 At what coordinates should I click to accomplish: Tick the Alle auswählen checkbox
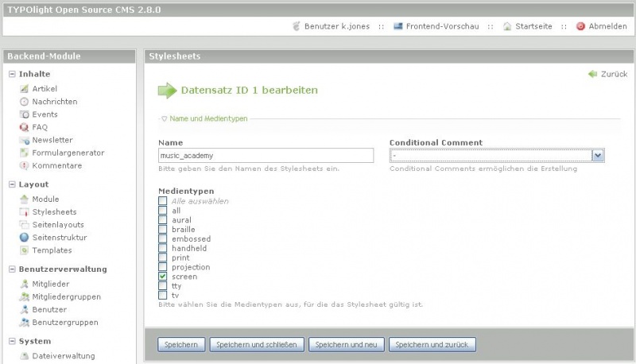(162, 201)
